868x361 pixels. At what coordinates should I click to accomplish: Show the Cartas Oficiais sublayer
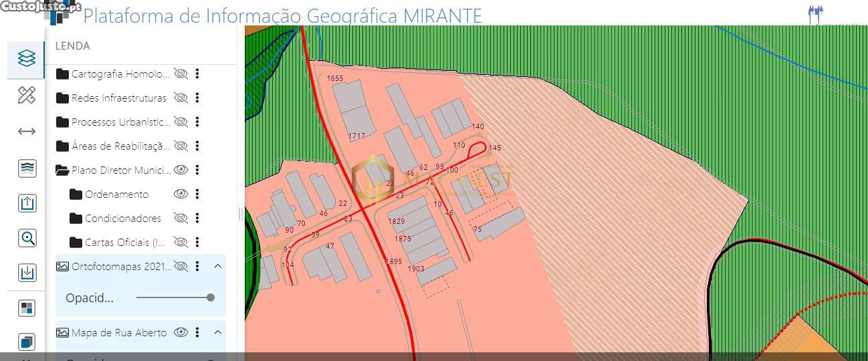(x=181, y=242)
